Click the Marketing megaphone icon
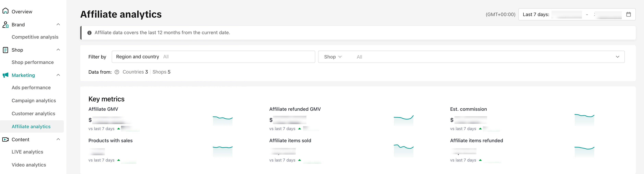This screenshot has height=174, width=644. click(x=5, y=75)
